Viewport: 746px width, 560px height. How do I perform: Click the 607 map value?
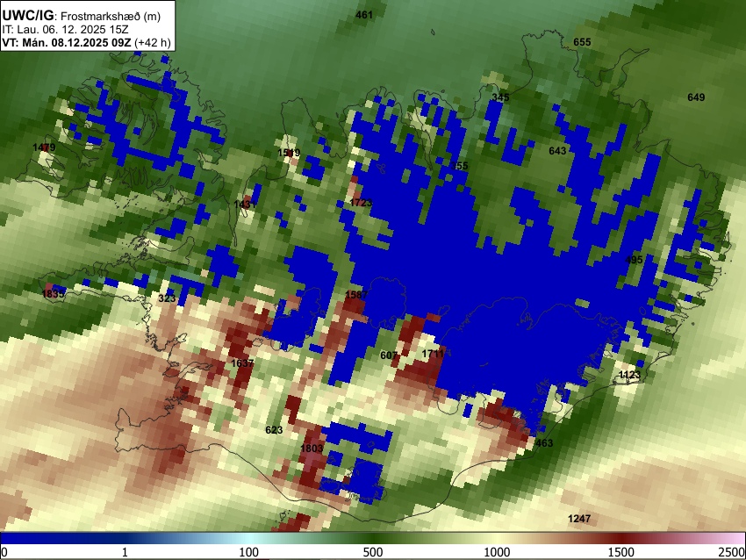[389, 355]
